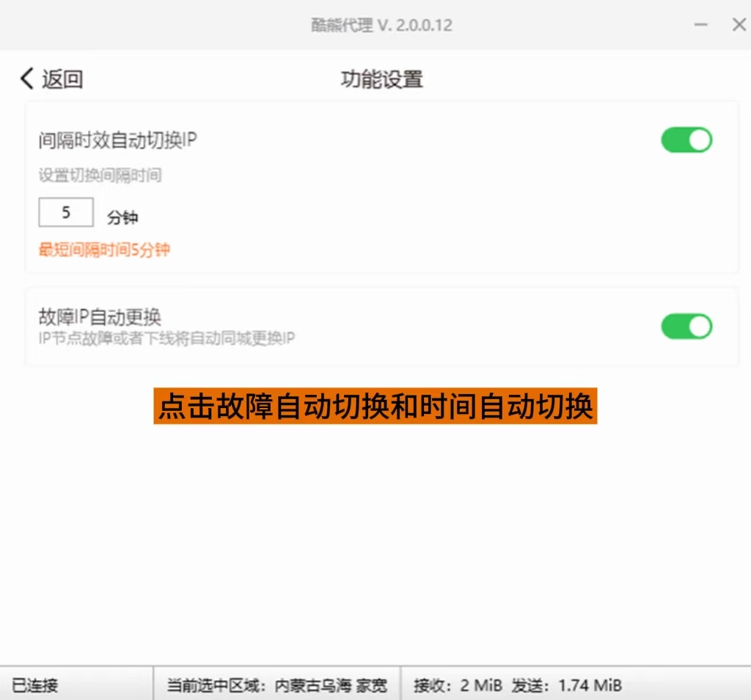
Task: Click the IP节点故障 description text
Action: point(166,338)
